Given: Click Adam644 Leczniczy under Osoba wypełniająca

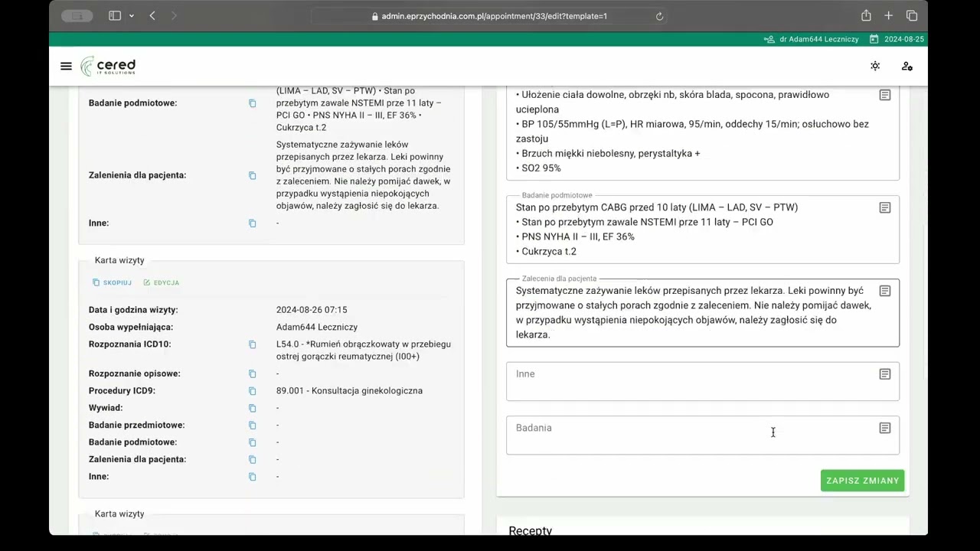Looking at the screenshot, I should (317, 328).
